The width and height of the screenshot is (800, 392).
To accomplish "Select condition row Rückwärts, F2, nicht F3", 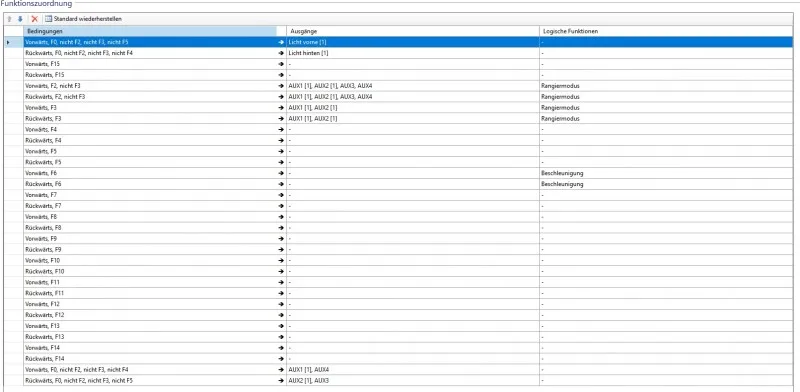I will tap(150, 96).
